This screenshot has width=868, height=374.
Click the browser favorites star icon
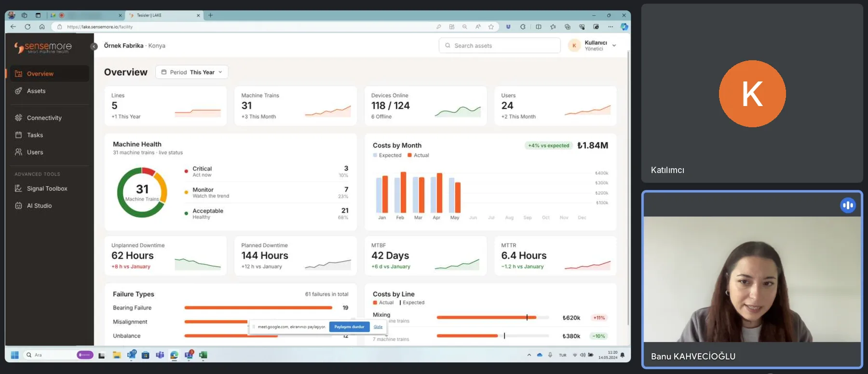491,27
